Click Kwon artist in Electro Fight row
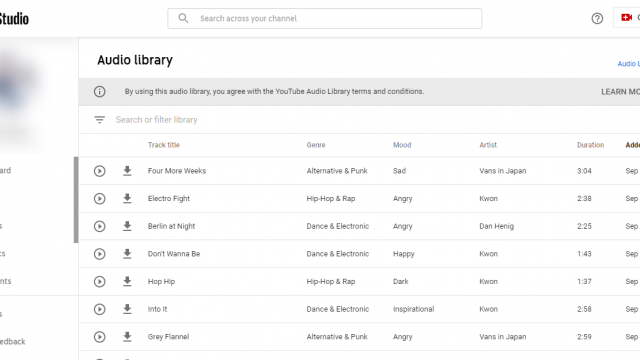Viewport: 640px width, 360px height. 488,199
